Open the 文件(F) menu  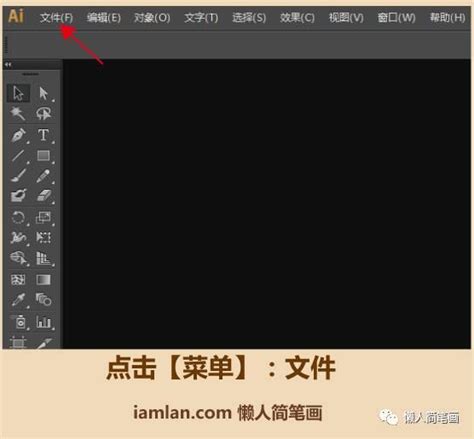coord(56,17)
